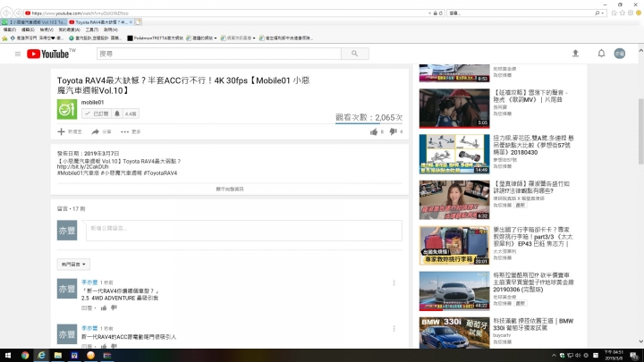Expand the video description show more
Image resolution: width=644 pixels, height=362 pixels.
coord(230,189)
